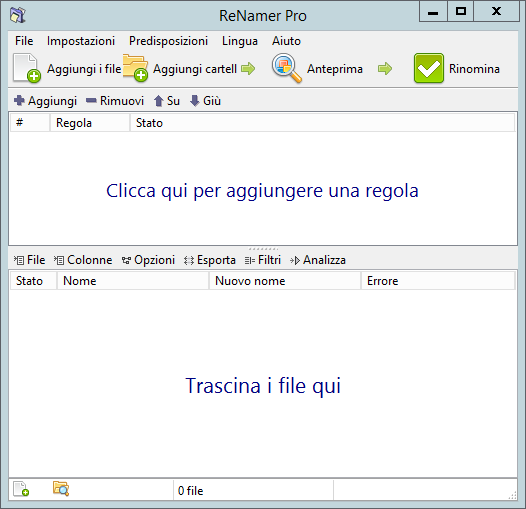Open the Impostazioni menu
This screenshot has width=526, height=509.
tap(81, 41)
